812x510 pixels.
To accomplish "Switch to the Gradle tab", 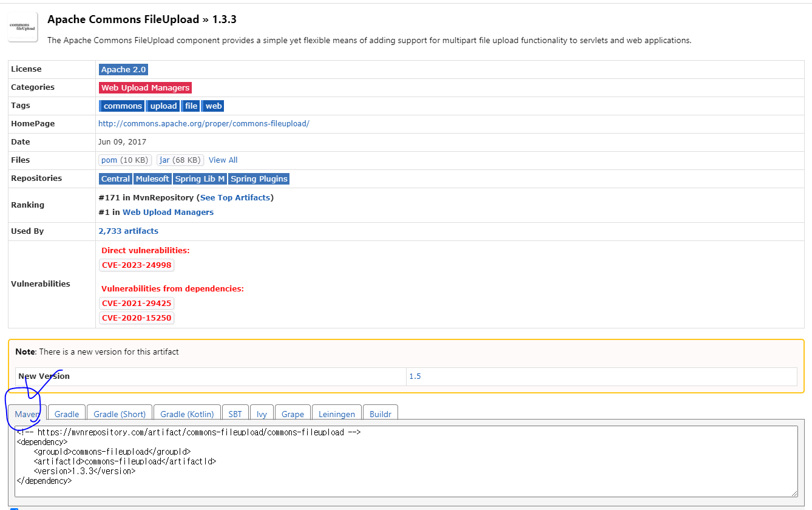I will click(67, 414).
